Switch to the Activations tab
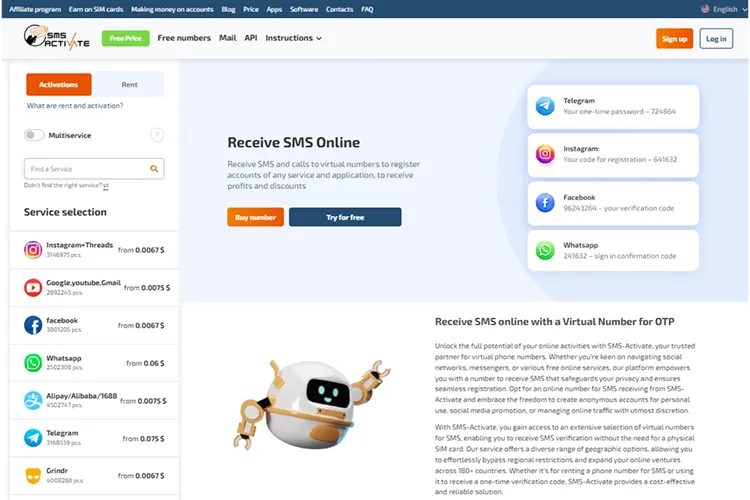Screen dimensions: 750x500 click(58, 85)
